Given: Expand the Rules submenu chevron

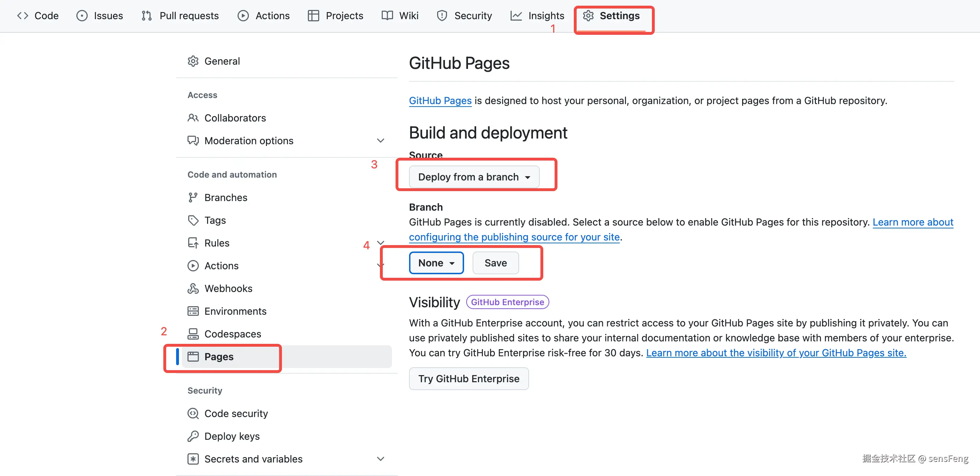Looking at the screenshot, I should tap(380, 242).
